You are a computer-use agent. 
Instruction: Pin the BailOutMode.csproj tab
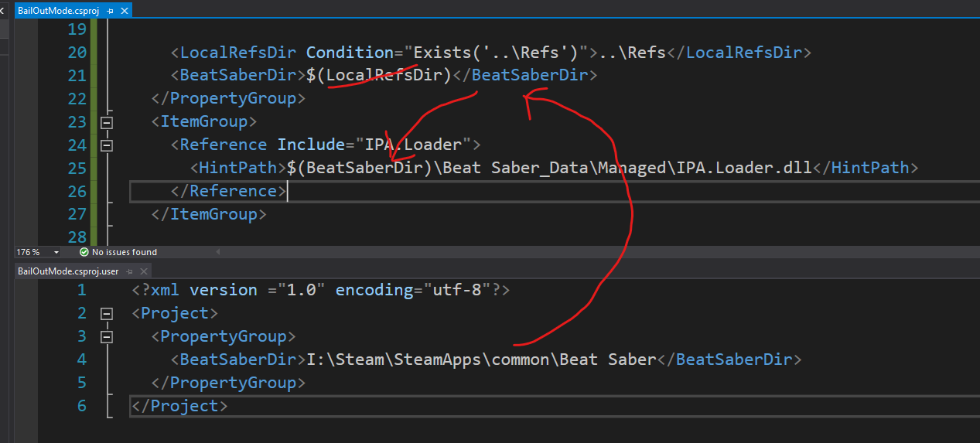click(x=110, y=10)
